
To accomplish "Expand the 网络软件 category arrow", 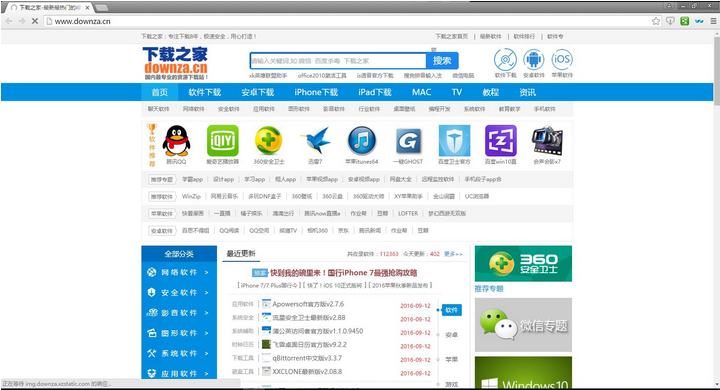I will coord(206,272).
